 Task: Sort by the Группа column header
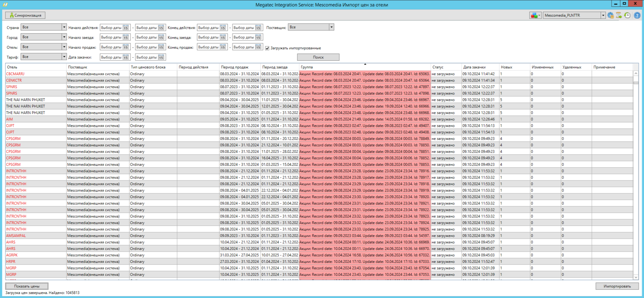[x=365, y=67]
